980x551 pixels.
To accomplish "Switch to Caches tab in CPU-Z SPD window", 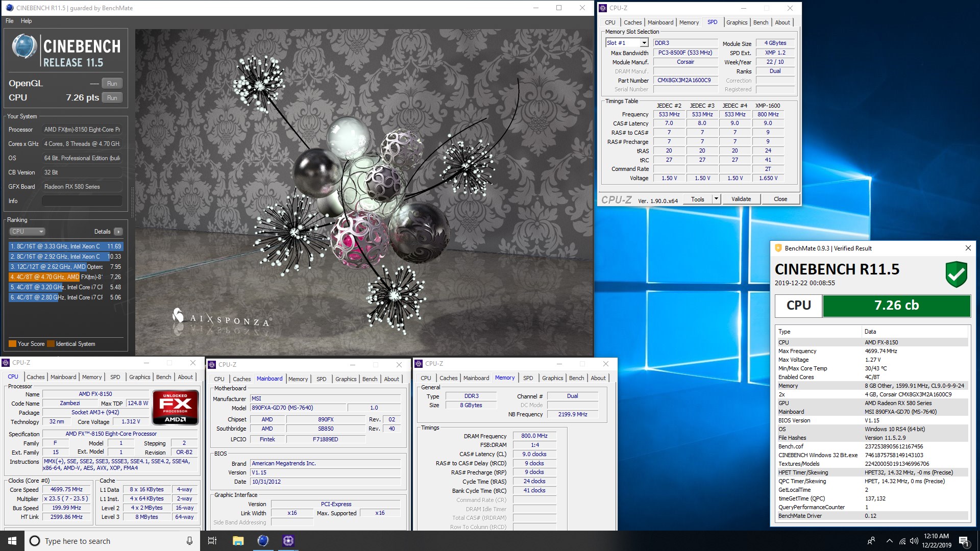I will click(x=633, y=22).
